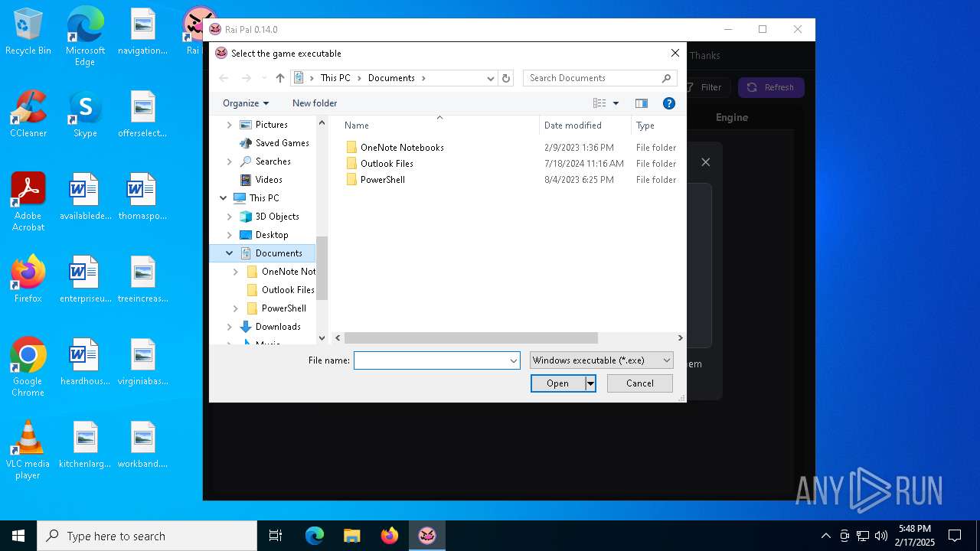Expand the Downloads tree node
Image resolution: width=980 pixels, height=551 pixels.
pos(229,327)
